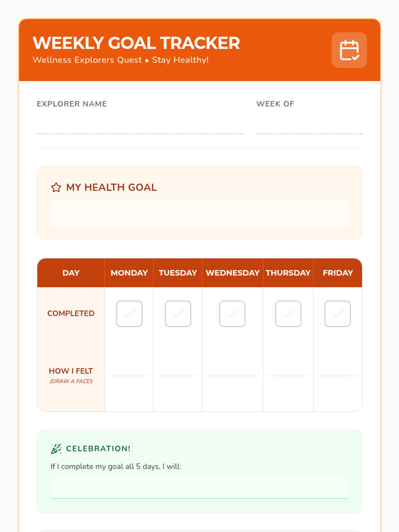This screenshot has width=399, height=532.
Task: Click the star icon beside My Health Goal
Action: tap(56, 188)
